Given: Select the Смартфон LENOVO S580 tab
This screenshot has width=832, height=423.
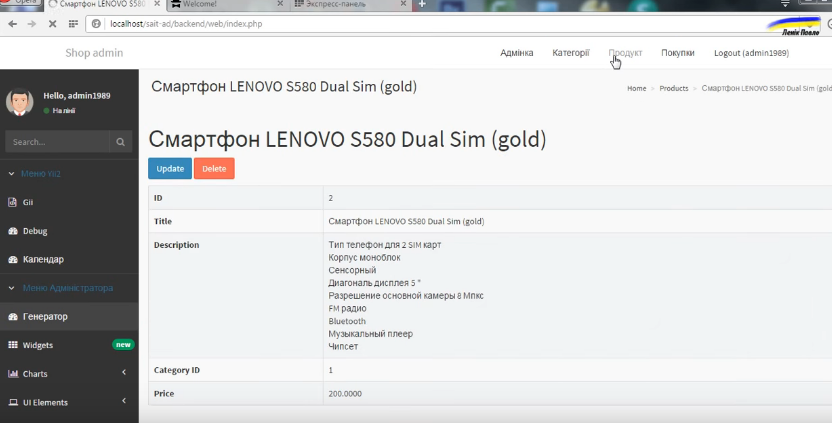Looking at the screenshot, I should pos(102,4).
